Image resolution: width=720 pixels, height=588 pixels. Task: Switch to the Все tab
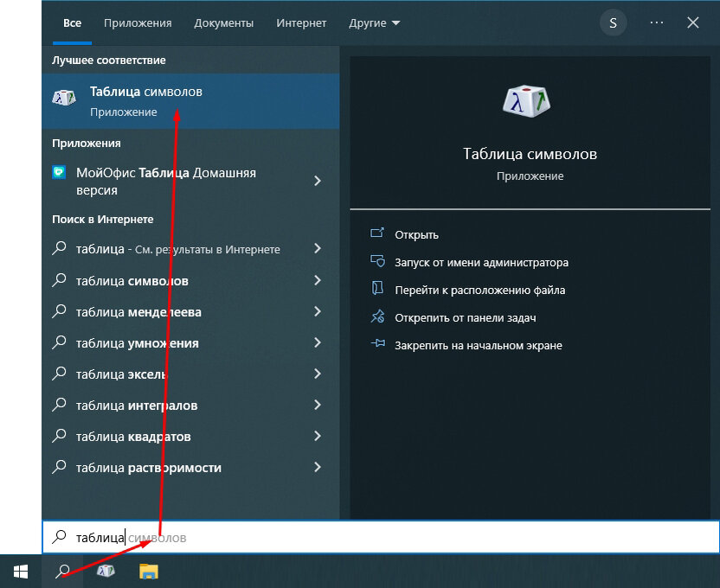[x=72, y=23]
